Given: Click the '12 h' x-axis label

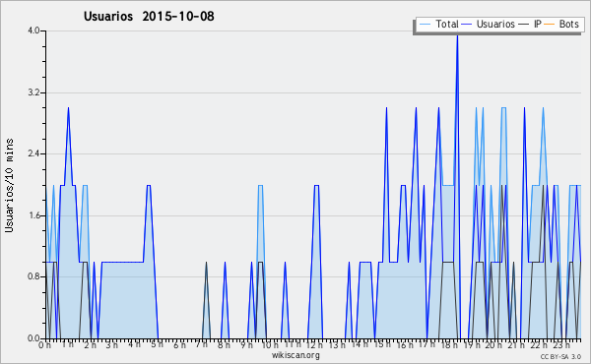Looking at the screenshot, I should point(314,345).
